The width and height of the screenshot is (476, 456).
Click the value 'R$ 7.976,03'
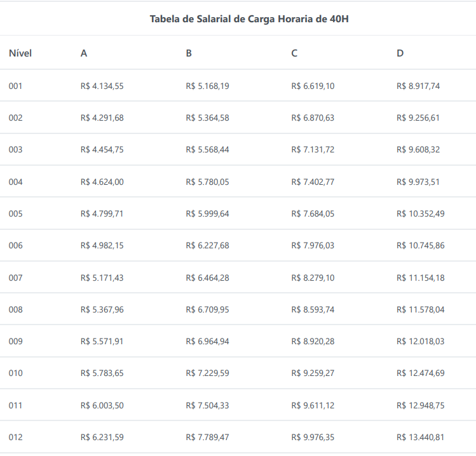313,245
